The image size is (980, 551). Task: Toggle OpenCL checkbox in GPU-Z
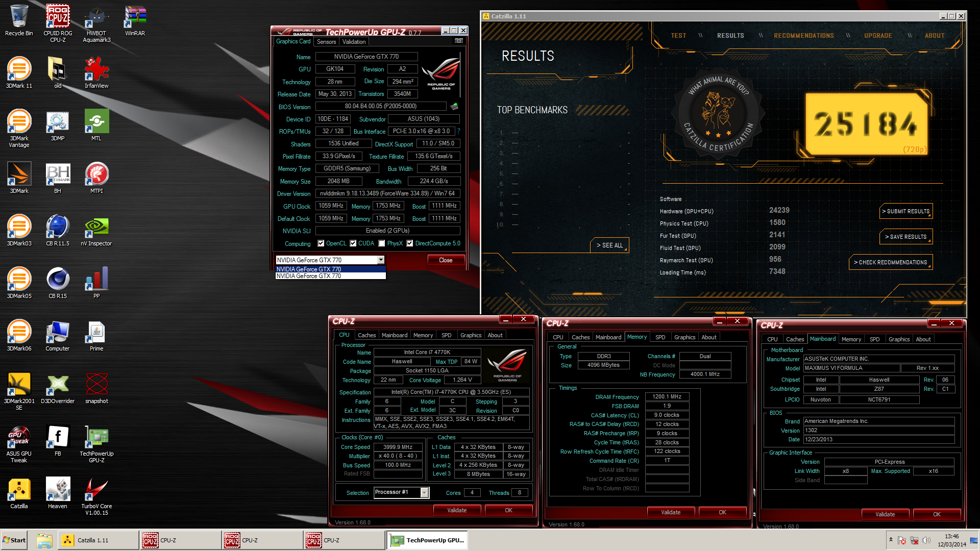321,243
